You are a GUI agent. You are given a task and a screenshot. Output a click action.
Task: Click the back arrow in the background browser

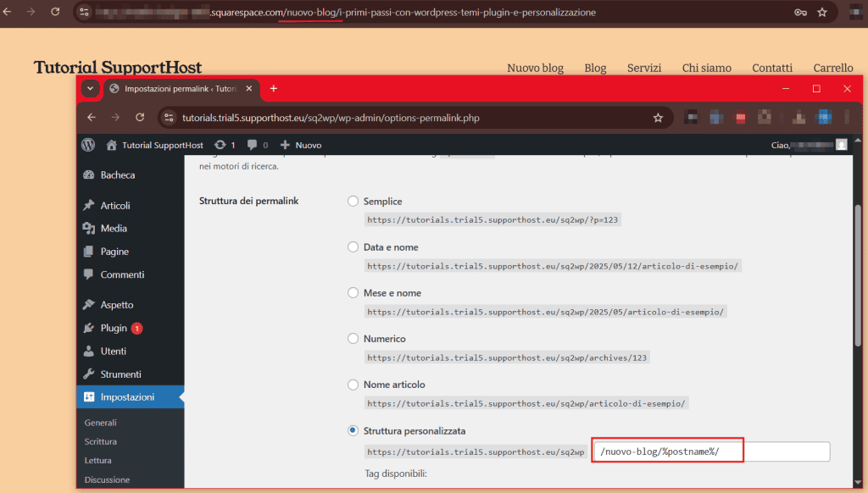point(7,12)
